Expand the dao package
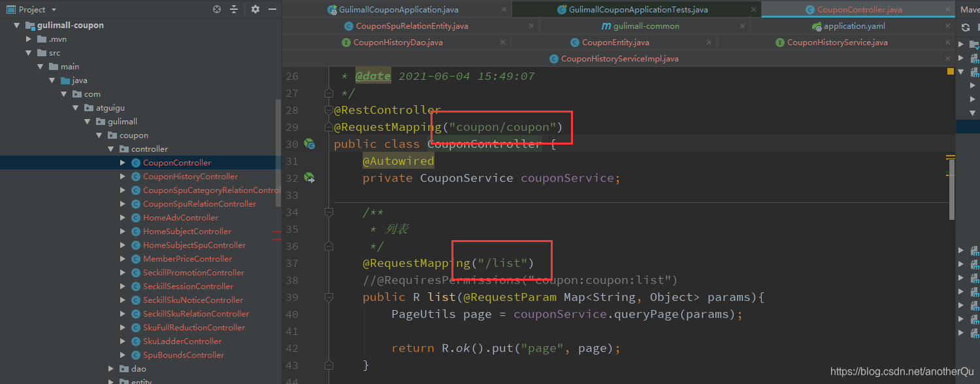980x384 pixels. (x=111, y=369)
